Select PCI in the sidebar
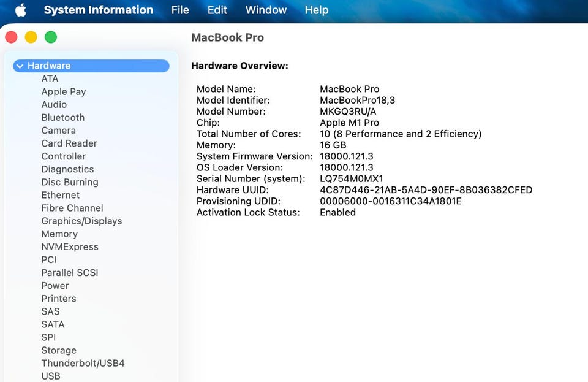 coord(49,260)
